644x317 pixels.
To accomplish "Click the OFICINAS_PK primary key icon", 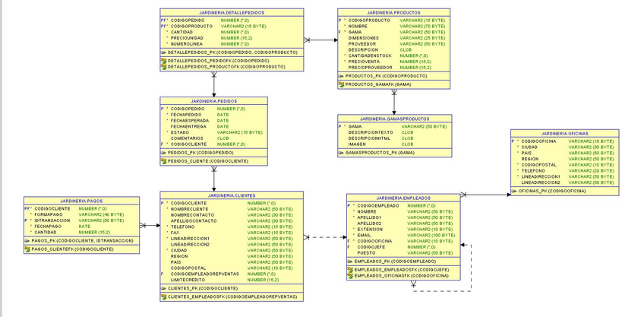I will (514, 191).
